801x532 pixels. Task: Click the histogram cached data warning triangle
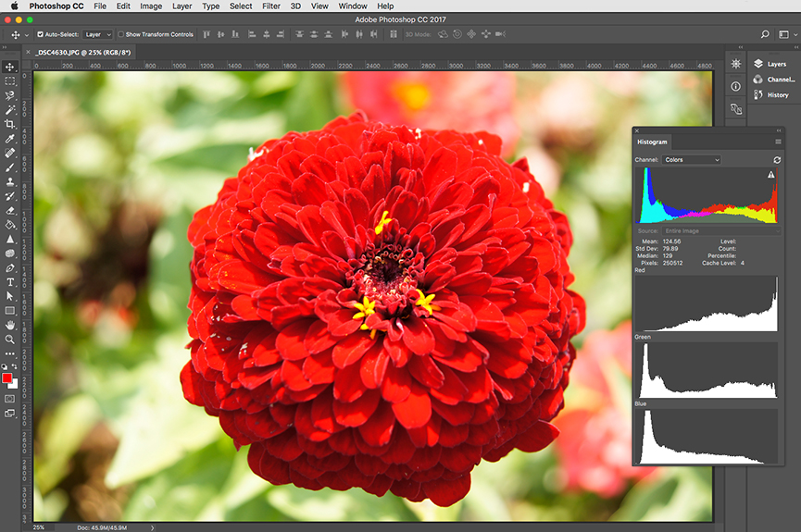[x=770, y=174]
